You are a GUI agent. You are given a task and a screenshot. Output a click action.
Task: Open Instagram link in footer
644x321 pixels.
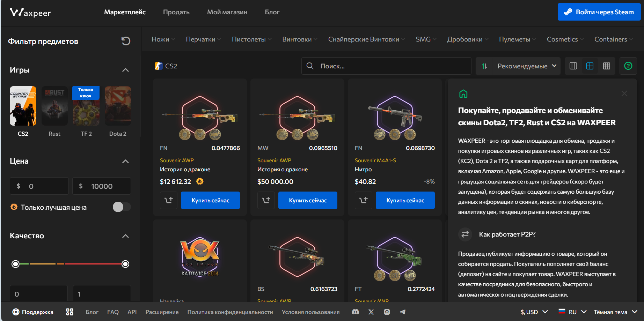point(387,312)
